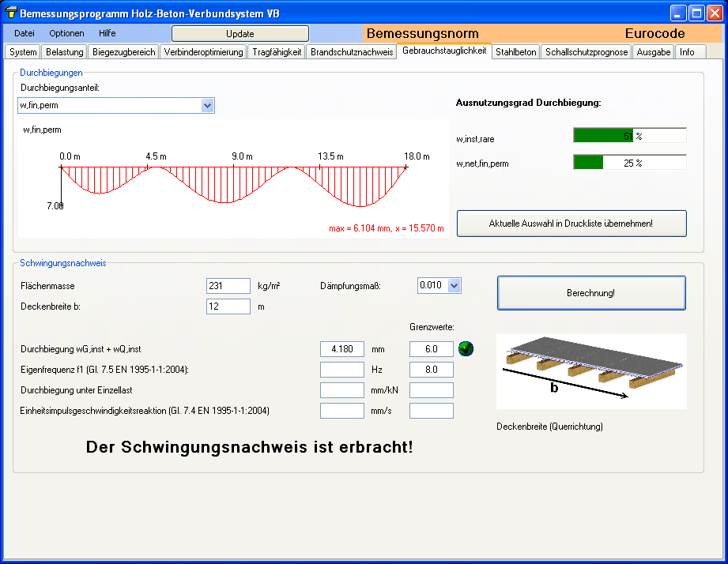Select the Stahlbeton tab
The width and height of the screenshot is (728, 564).
516,52
